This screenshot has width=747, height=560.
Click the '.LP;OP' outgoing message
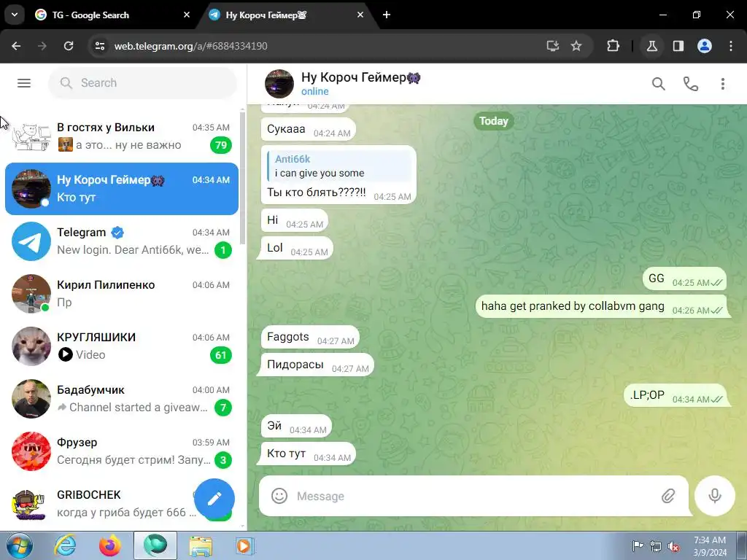point(676,396)
